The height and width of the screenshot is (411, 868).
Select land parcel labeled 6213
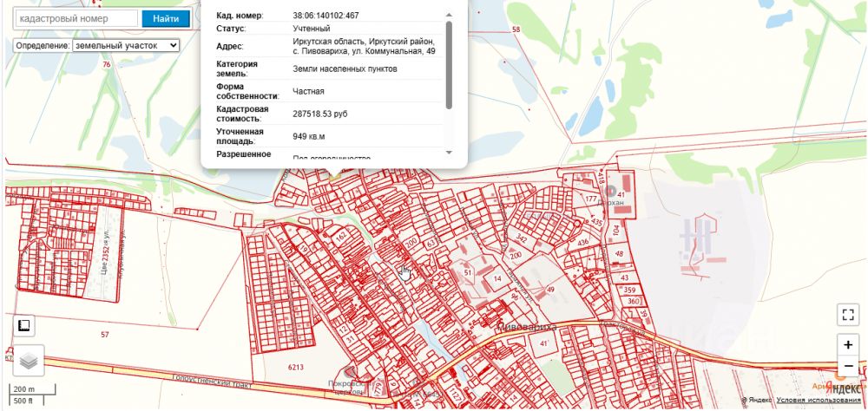[296, 367]
